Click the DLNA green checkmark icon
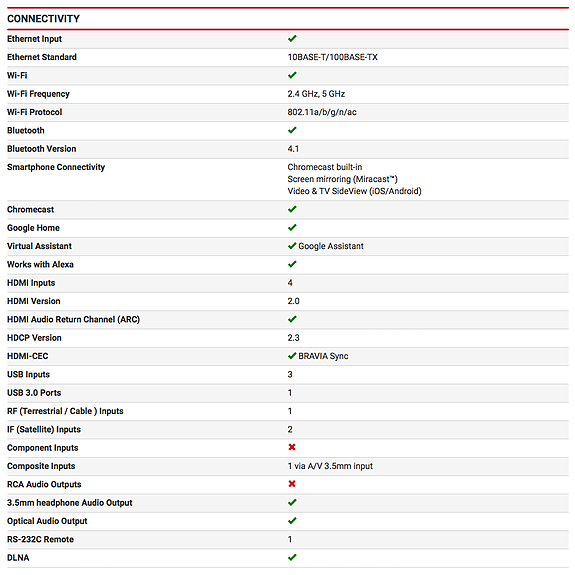 click(292, 557)
